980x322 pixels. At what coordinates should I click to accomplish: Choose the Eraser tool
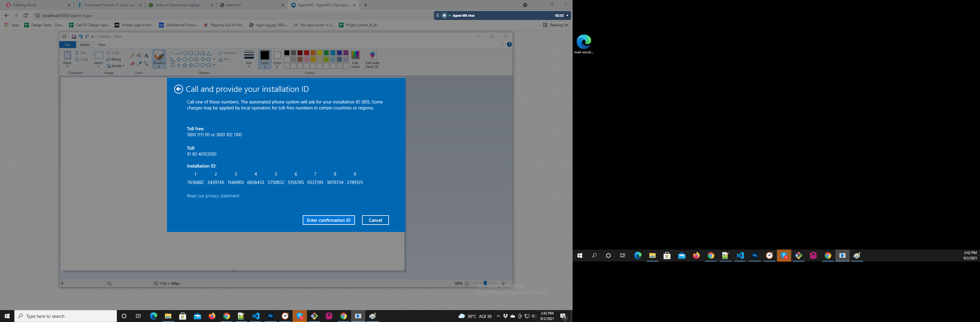coord(132,64)
